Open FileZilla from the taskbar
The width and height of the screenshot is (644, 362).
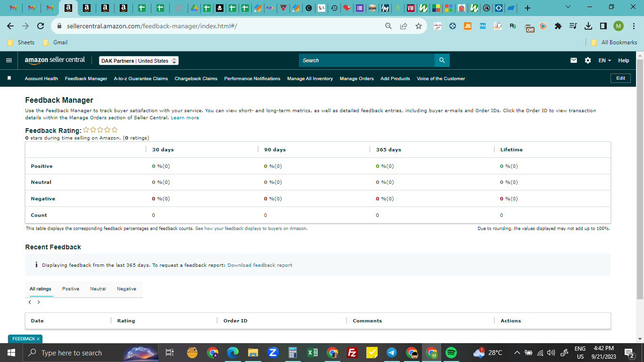(x=352, y=353)
